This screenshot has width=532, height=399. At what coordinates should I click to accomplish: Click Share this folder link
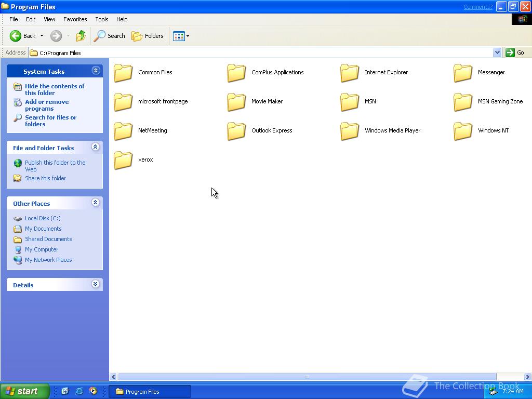(46, 178)
